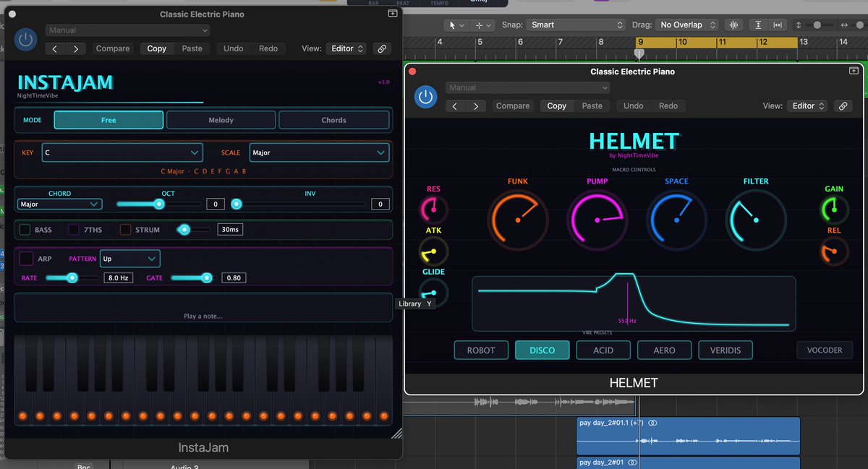Screen dimensions: 868x469
Task: Select the pointer tool in Logic toolbar
Action: pyautogui.click(x=456, y=25)
